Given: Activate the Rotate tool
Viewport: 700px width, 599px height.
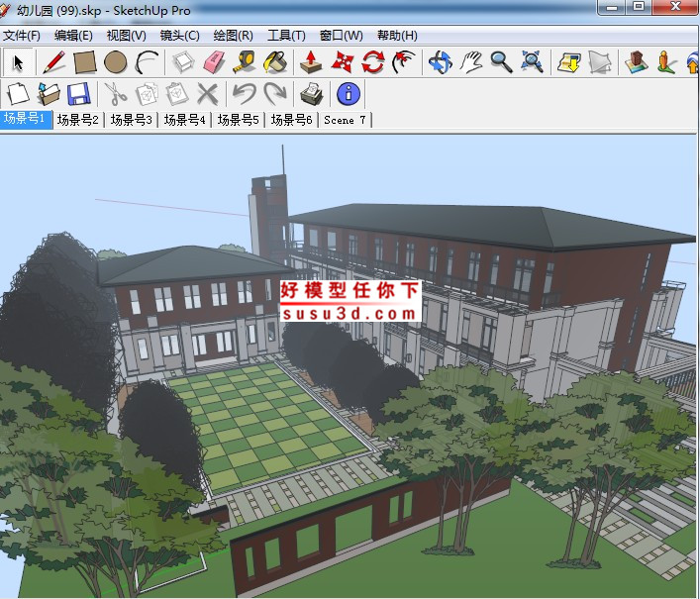Looking at the screenshot, I should click(x=373, y=62).
